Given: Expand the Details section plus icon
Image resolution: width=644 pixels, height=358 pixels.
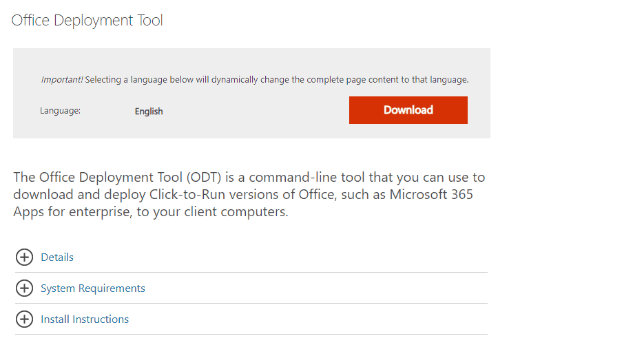Looking at the screenshot, I should (24, 257).
